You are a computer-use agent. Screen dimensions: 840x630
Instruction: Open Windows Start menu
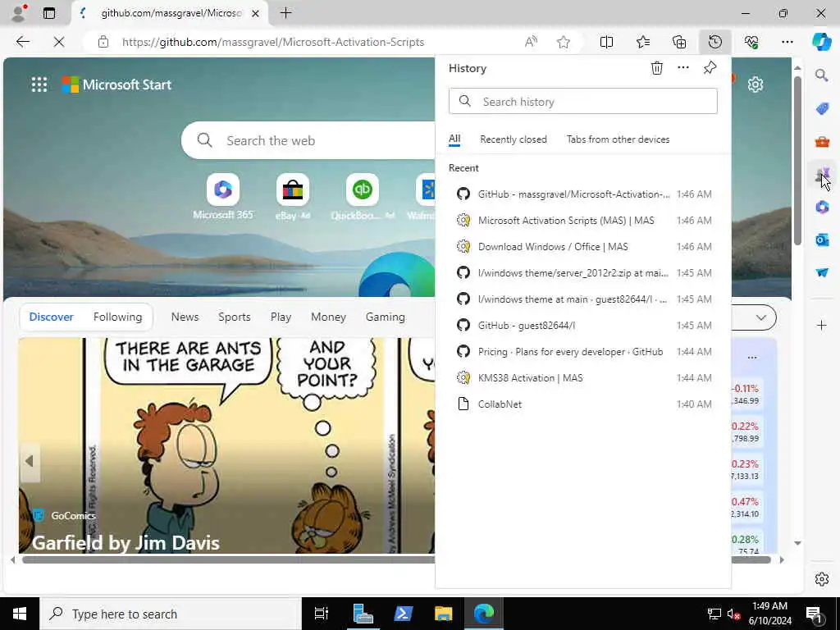coord(20,614)
